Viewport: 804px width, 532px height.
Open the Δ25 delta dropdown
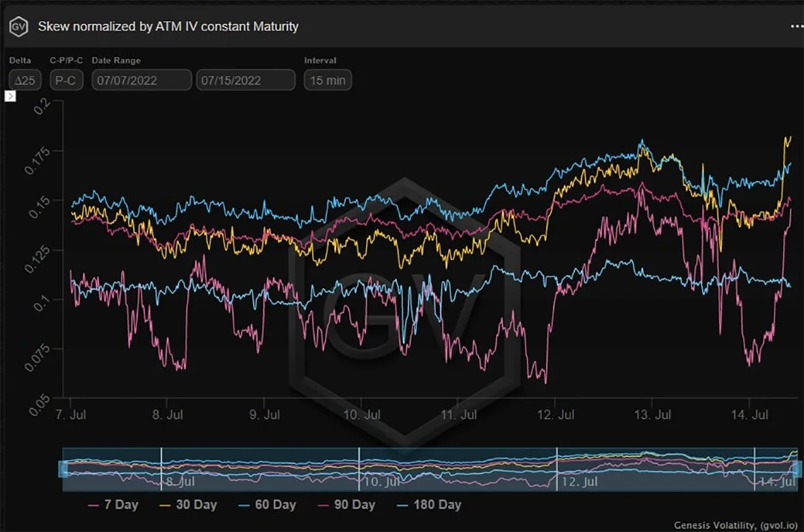[25, 81]
